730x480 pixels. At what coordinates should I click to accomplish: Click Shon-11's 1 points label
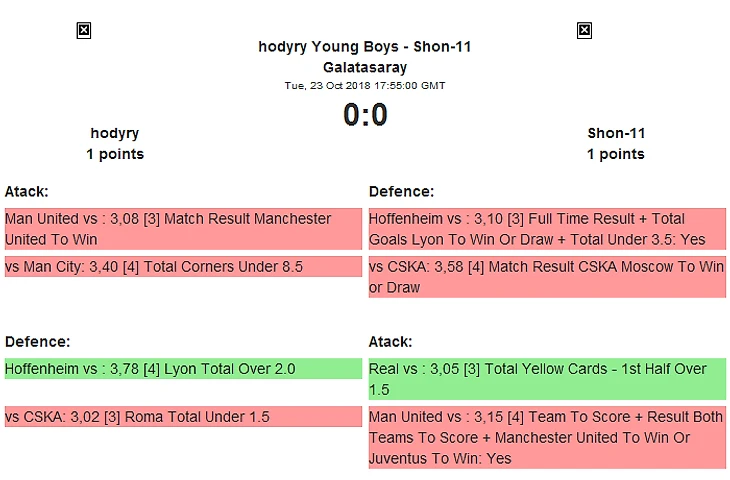click(616, 154)
